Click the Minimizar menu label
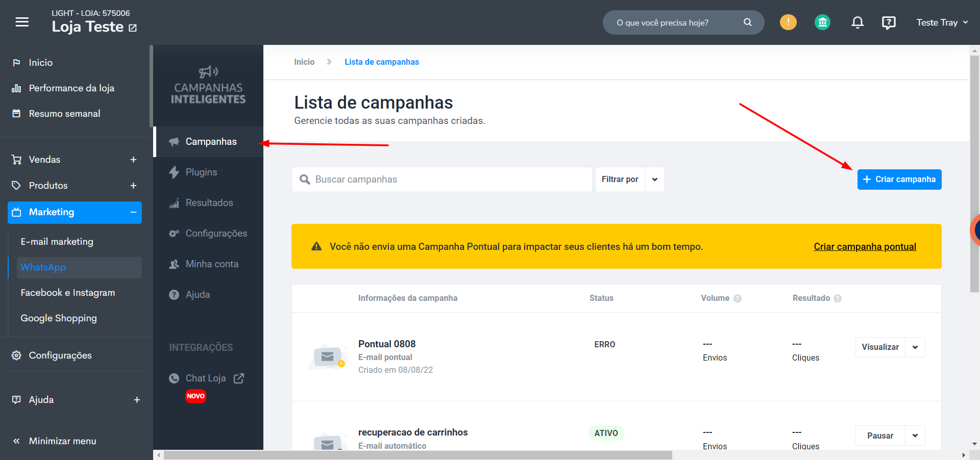 click(x=62, y=441)
